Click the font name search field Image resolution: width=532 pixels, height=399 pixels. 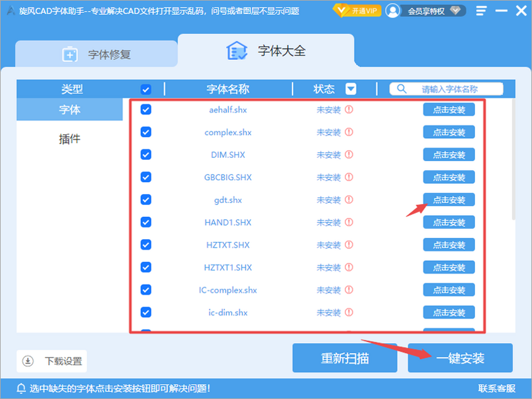click(446, 89)
